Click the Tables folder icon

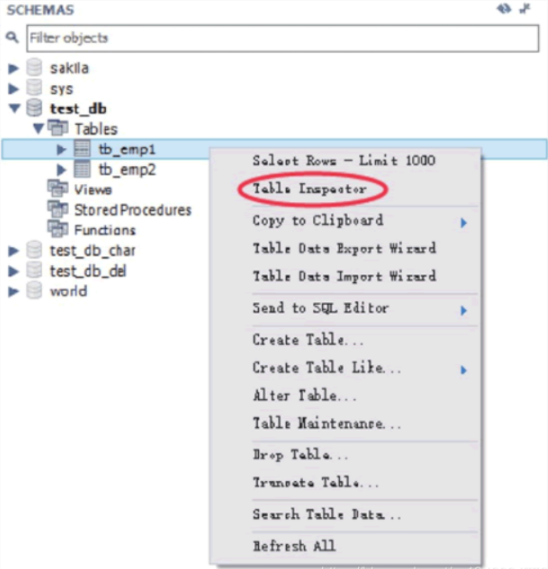pos(57,128)
